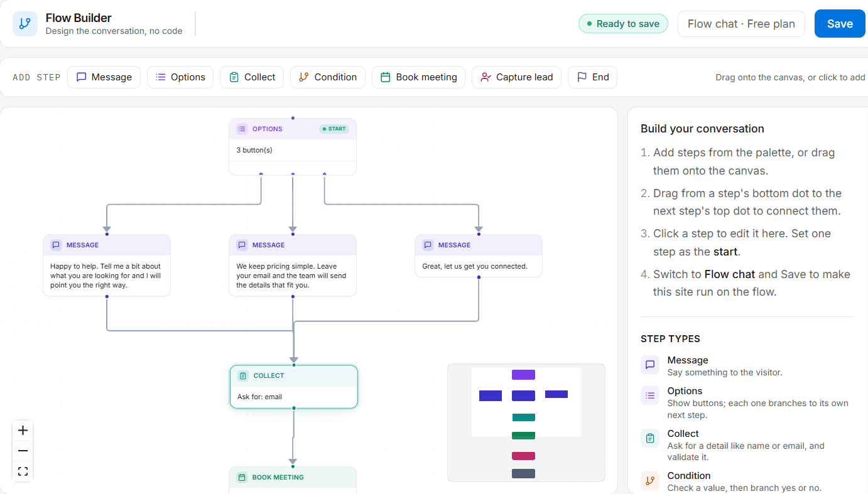The width and height of the screenshot is (868, 494).
Task: Select the 'Happy to help' Message node
Action: pos(107,265)
